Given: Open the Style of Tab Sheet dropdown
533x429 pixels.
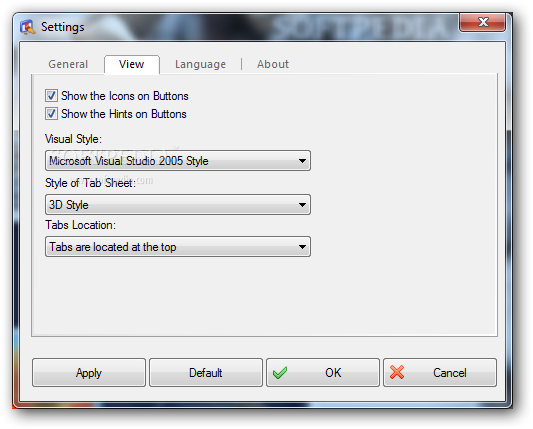Looking at the screenshot, I should [178, 205].
